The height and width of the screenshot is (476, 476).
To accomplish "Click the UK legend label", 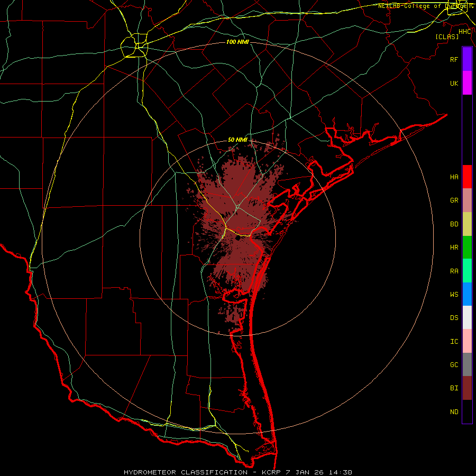I will point(454,83).
